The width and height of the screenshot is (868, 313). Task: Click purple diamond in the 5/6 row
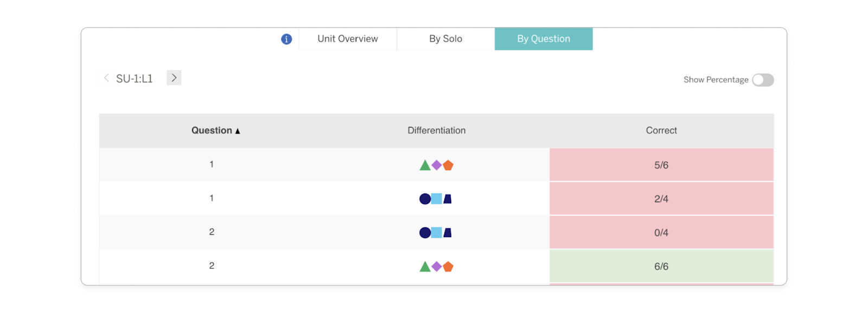pos(436,165)
